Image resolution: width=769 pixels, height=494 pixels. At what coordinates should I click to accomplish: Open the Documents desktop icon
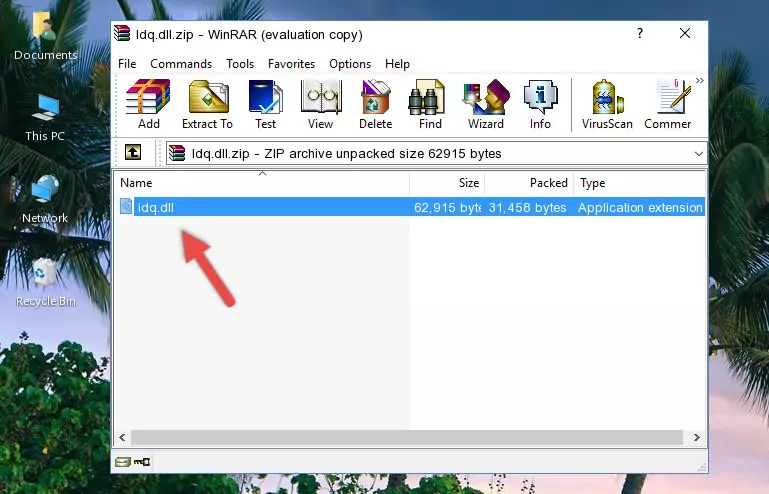[x=45, y=35]
